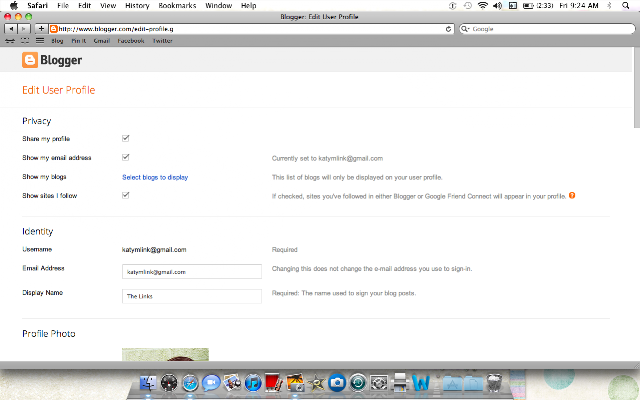
Task: Click the Display Name input field
Action: click(192, 296)
